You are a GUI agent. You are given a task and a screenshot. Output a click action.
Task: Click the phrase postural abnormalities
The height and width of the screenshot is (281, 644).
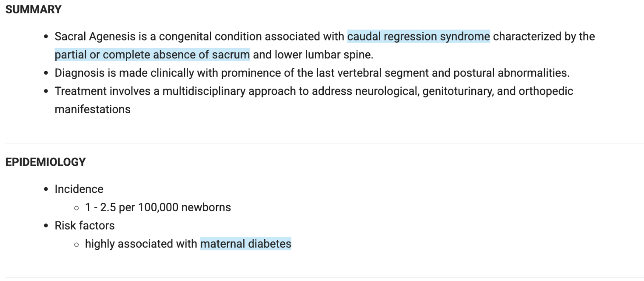[510, 73]
